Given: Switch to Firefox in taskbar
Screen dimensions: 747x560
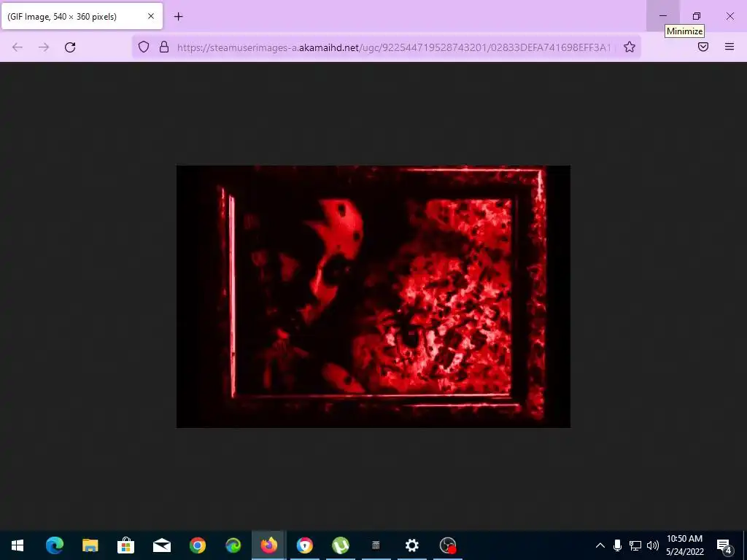Looking at the screenshot, I should [268, 545].
